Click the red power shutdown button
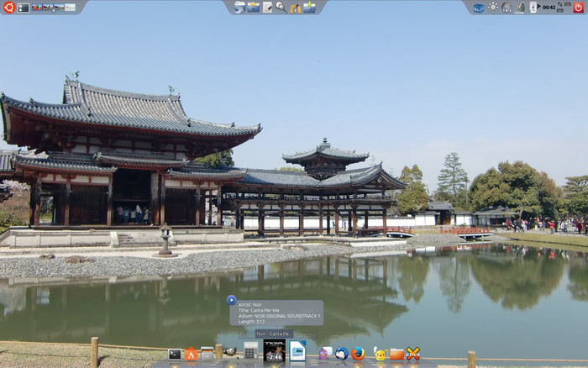The width and height of the screenshot is (588, 368). click(578, 8)
